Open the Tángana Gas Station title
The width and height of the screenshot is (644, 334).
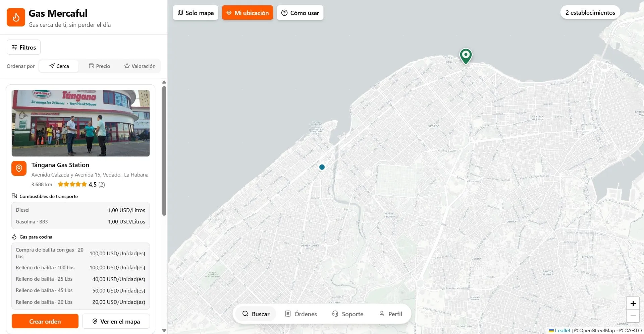(x=60, y=165)
